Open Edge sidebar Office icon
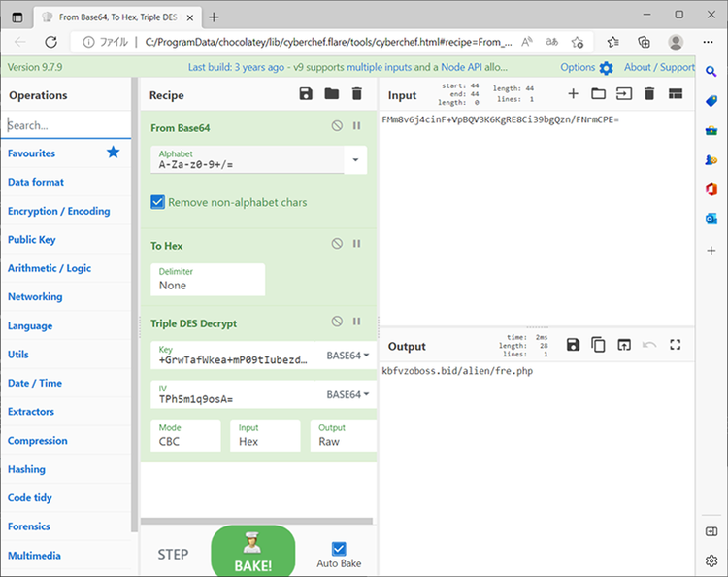728x577 pixels. (711, 188)
